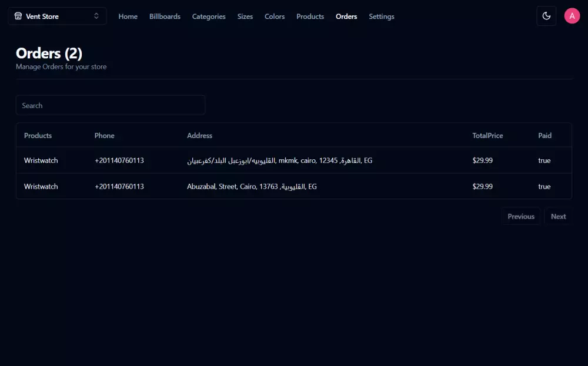Image resolution: width=588 pixels, height=366 pixels.
Task: Click the Phone column header
Action: [x=104, y=136]
